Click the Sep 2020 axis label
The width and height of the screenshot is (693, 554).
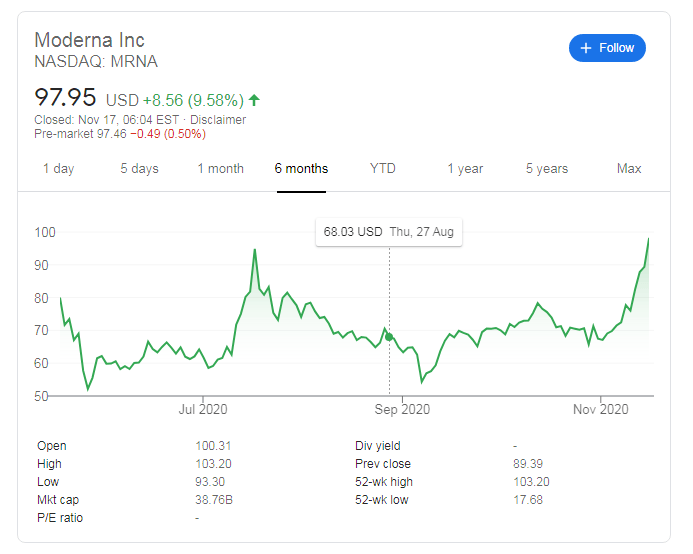click(402, 409)
